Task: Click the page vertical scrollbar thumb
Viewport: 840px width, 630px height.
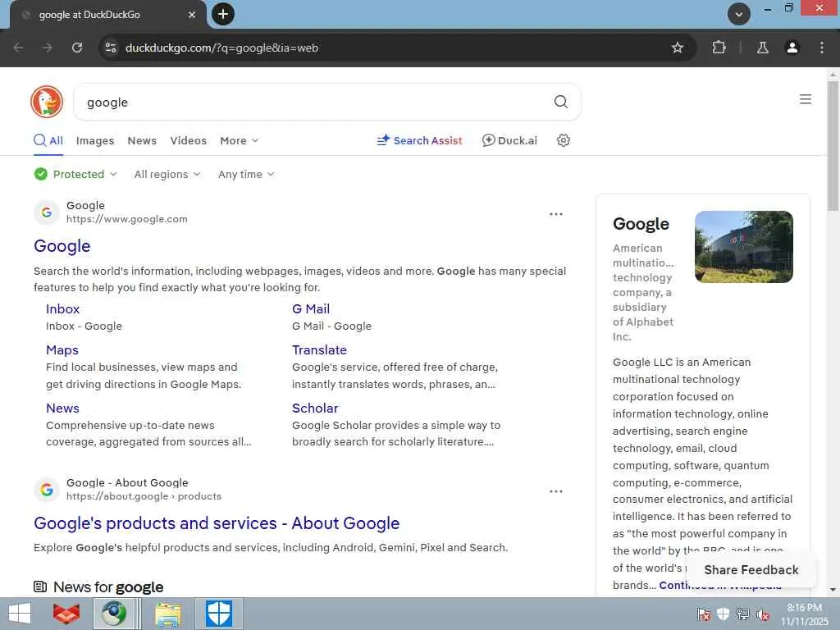Action: point(833,146)
